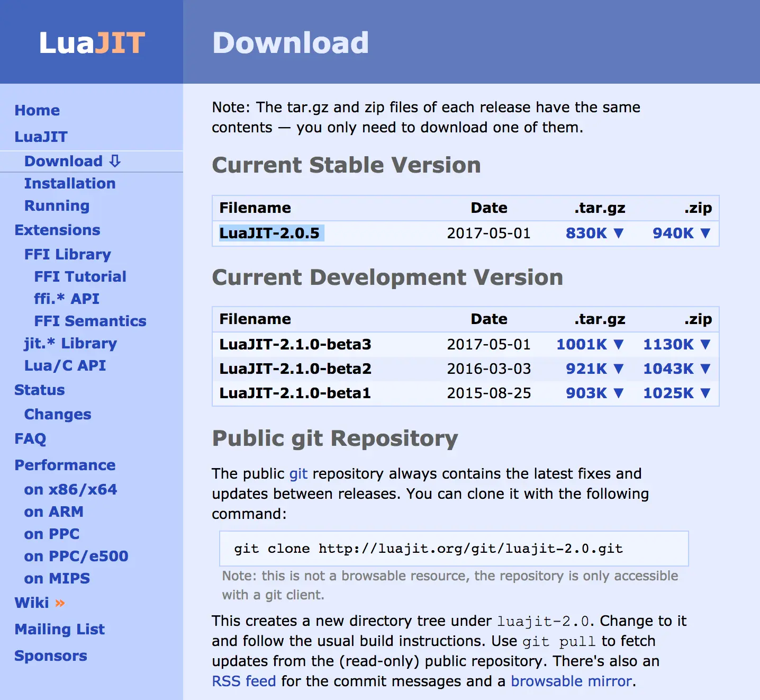Follow the git link in repository text
This screenshot has height=700, width=760.
coord(298,473)
